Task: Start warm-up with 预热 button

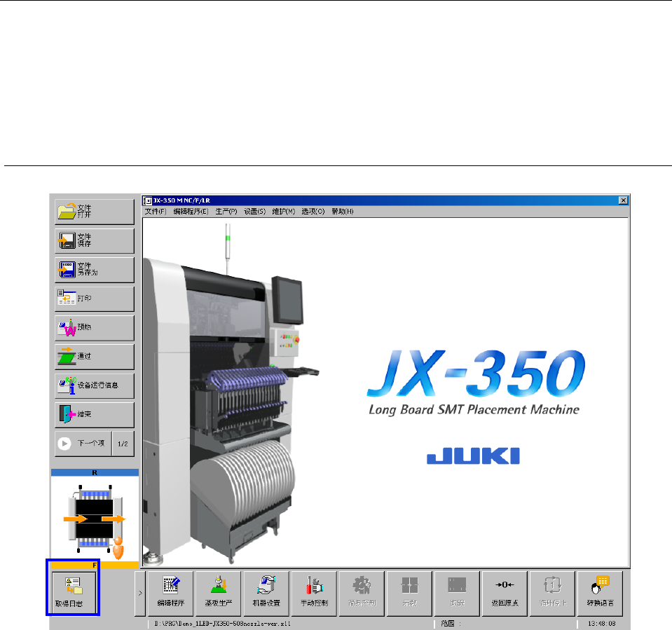Action: pyautogui.click(x=95, y=328)
